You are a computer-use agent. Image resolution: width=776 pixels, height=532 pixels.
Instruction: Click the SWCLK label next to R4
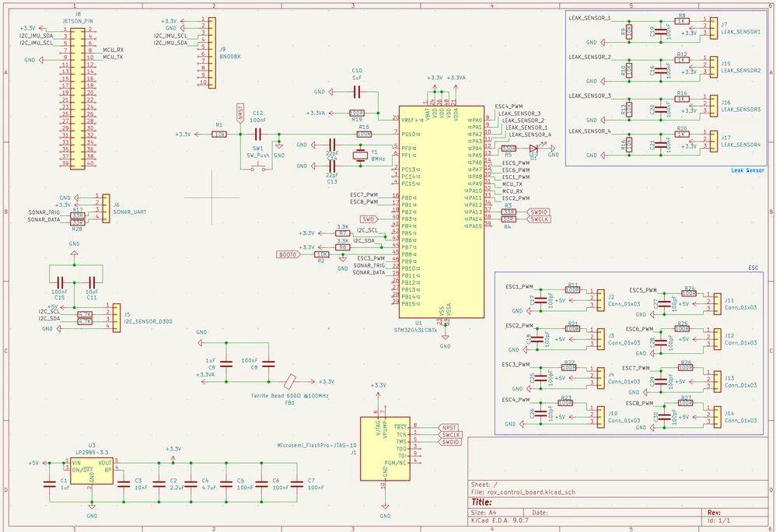(x=538, y=219)
